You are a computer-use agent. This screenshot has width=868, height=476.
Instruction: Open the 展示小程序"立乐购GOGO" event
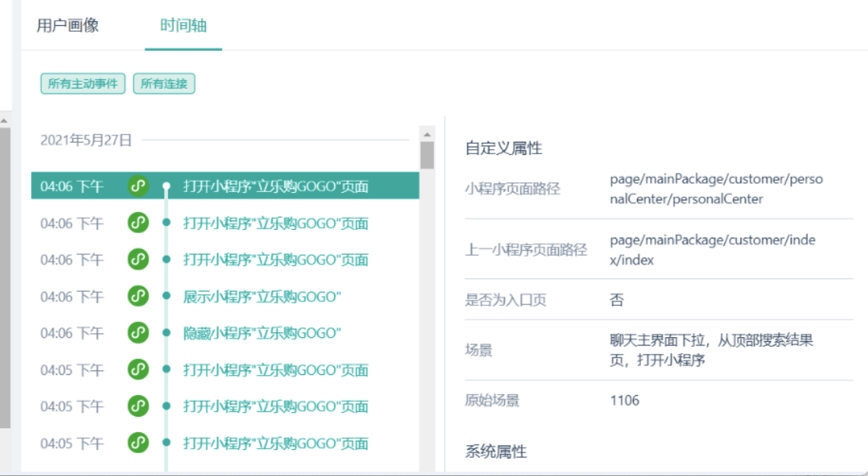[262, 296]
